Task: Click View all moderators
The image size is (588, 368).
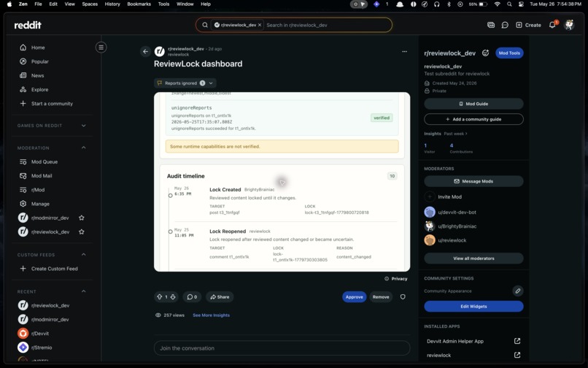Action: click(473, 258)
